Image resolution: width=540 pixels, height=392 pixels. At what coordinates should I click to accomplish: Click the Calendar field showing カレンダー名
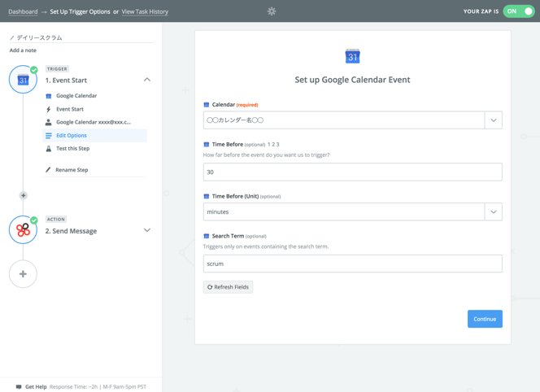344,120
